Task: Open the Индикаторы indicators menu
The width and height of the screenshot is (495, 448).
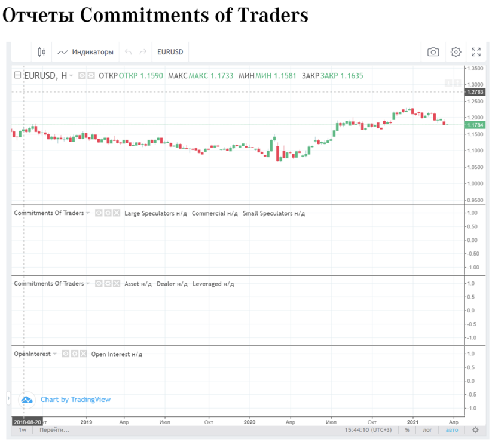Action: pyautogui.click(x=85, y=52)
